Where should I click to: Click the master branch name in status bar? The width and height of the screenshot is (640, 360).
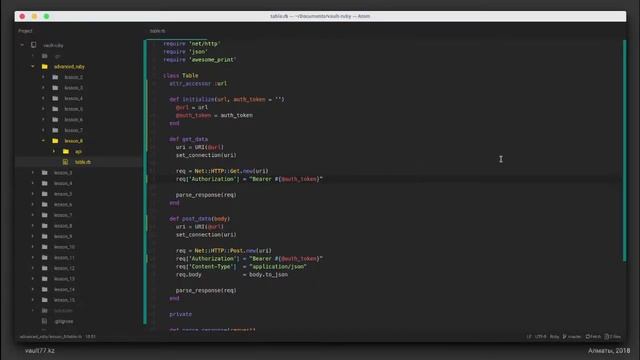[574, 337]
